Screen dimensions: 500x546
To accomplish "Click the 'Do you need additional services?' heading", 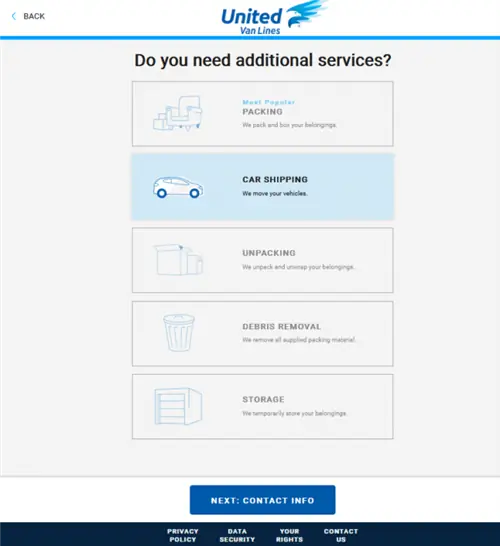I will pyautogui.click(x=263, y=60).
